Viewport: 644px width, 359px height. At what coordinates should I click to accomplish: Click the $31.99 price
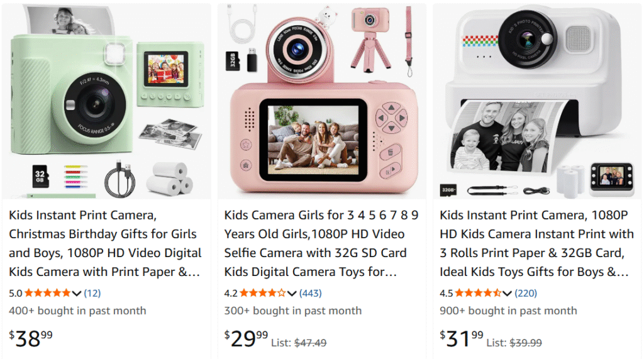tap(461, 338)
